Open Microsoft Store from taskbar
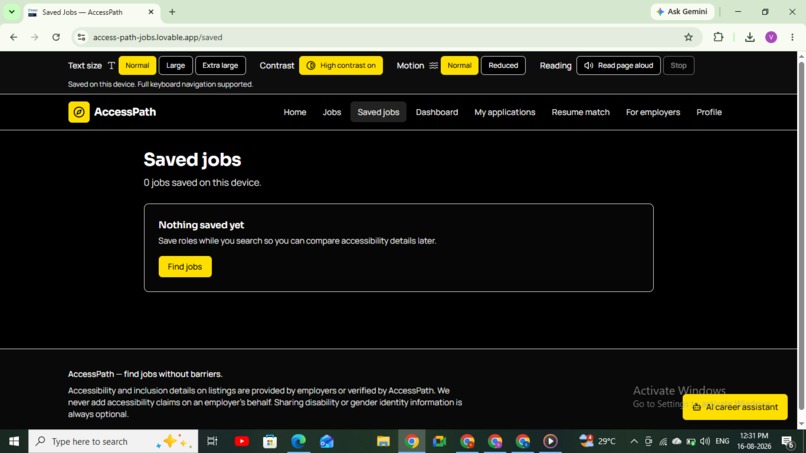The width and height of the screenshot is (806, 453). tap(270, 441)
